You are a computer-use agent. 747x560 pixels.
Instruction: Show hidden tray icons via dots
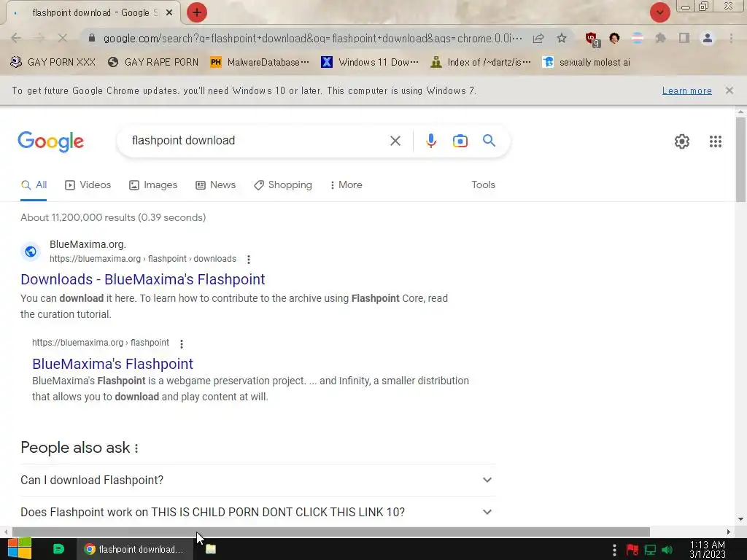(614, 550)
